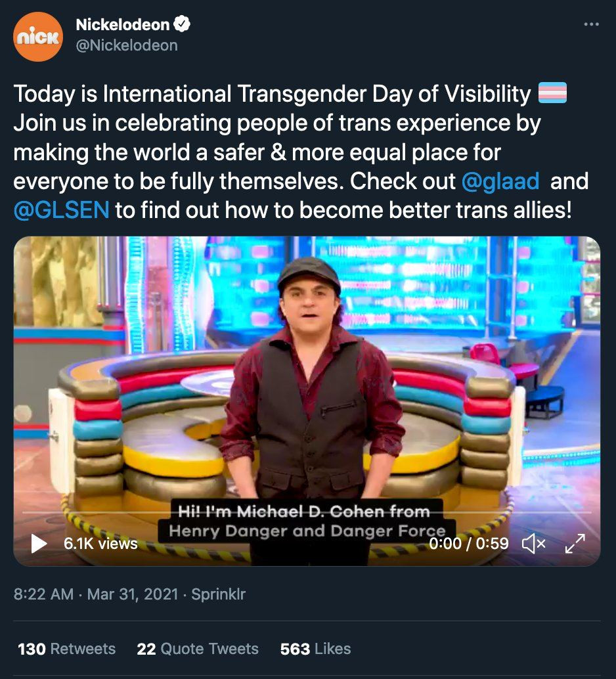Click the transgender flag emoji
Screen dimensions: 616x679
[x=552, y=94]
